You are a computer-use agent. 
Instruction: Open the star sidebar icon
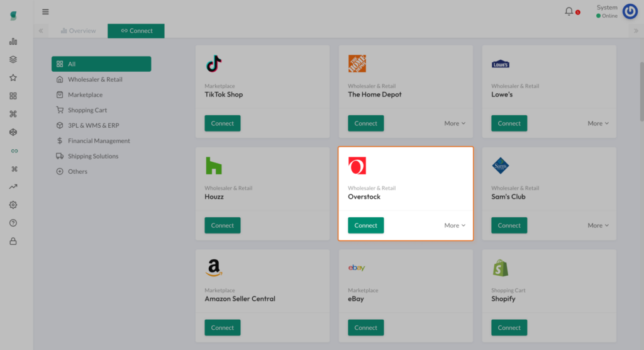coord(13,77)
